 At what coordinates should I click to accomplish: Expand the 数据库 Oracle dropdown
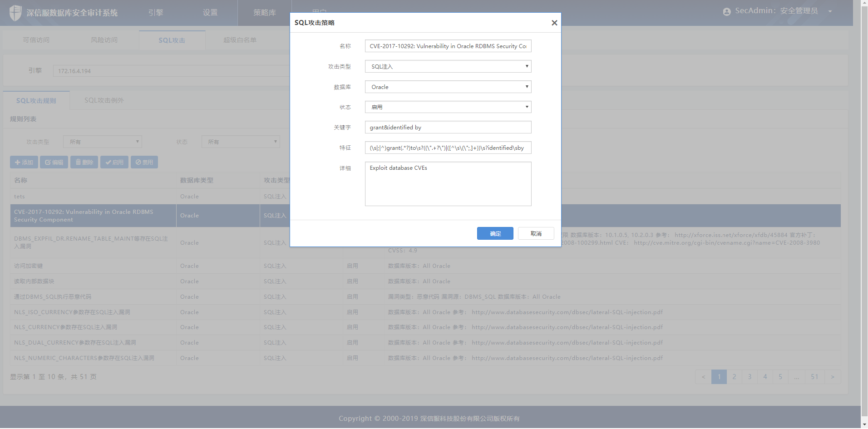point(448,87)
